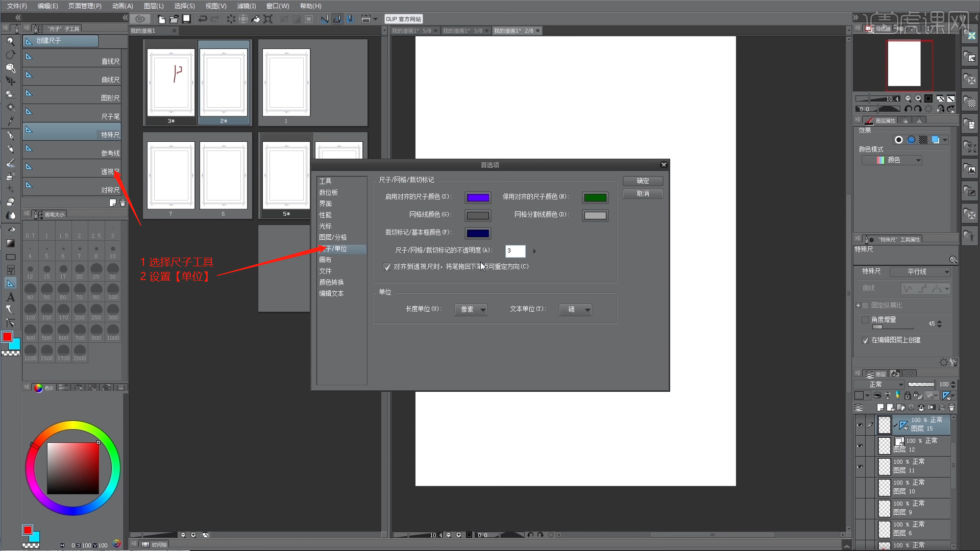The width and height of the screenshot is (980, 551).
Task: Open the 长度单位 dropdown
Action: tap(471, 310)
